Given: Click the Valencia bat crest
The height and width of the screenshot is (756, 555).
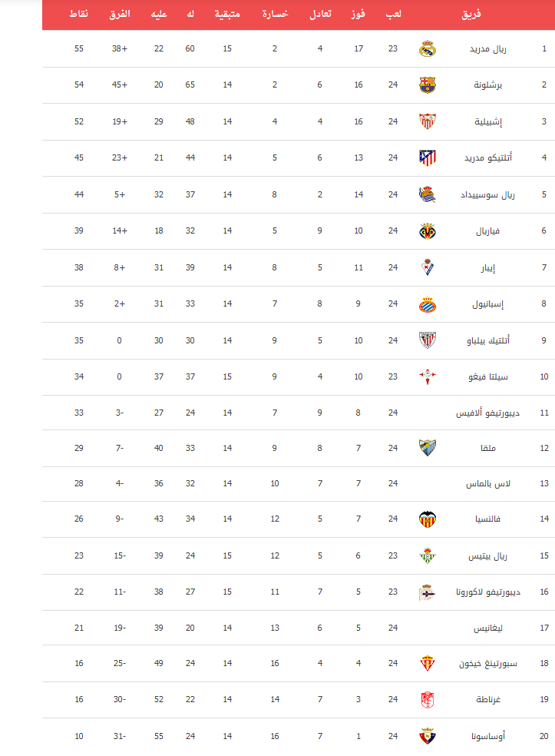Looking at the screenshot, I should [428, 519].
